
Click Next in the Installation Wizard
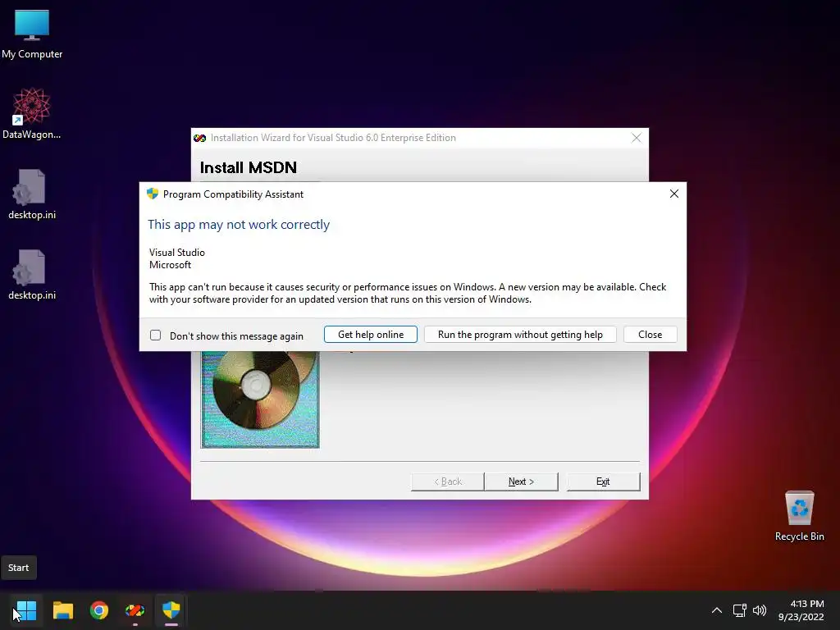(x=521, y=482)
